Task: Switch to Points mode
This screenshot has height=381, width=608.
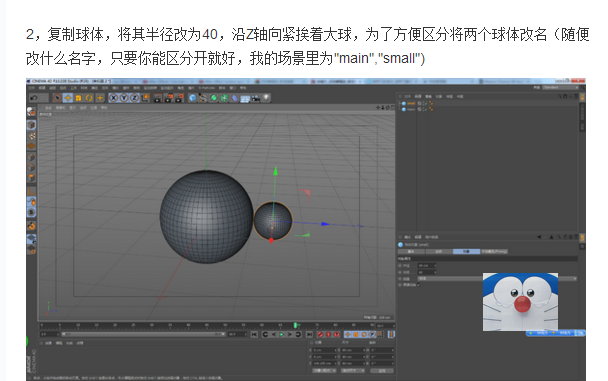Action: tap(31, 157)
